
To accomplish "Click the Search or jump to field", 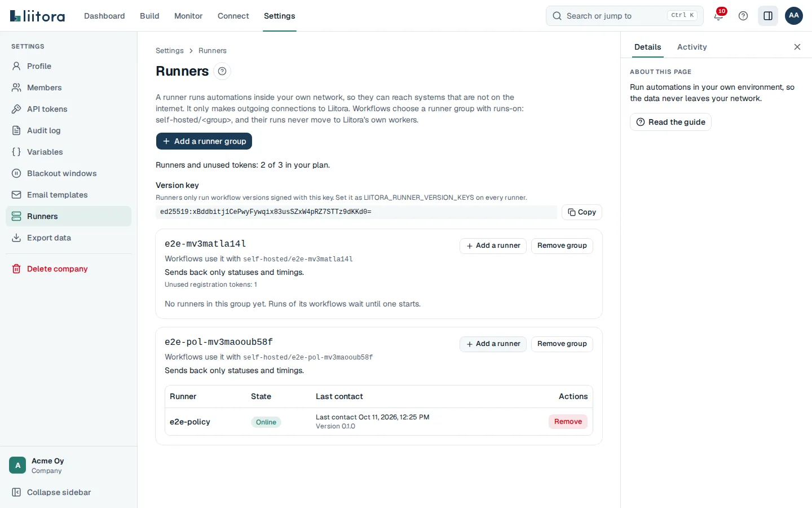I will tap(625, 16).
